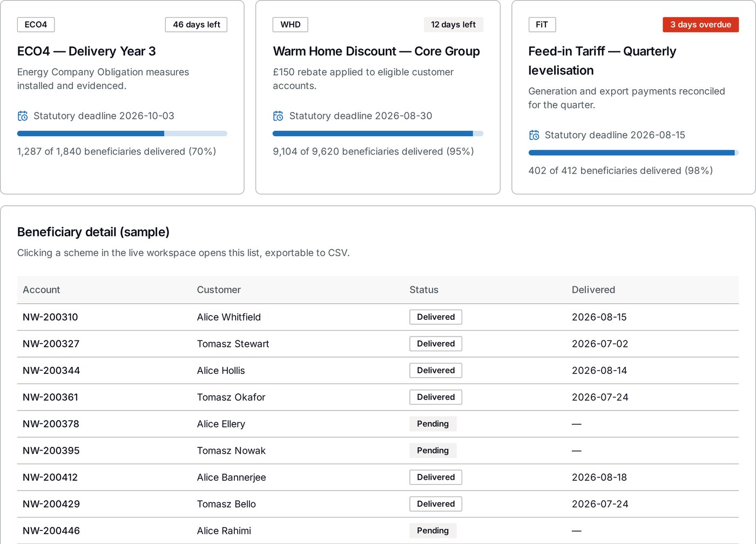Viewport: 756px width, 544px height.
Task: Click customer Tomasz Bello
Action: tap(226, 504)
